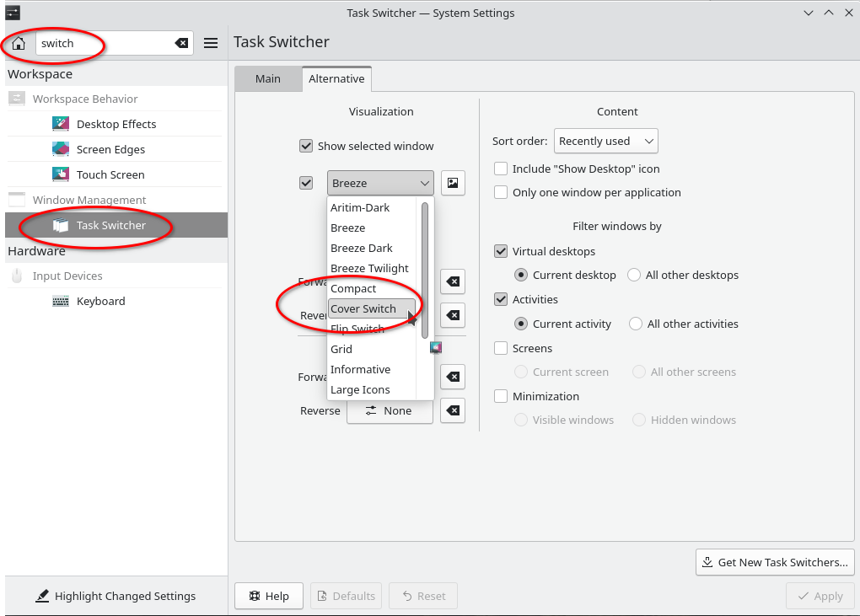This screenshot has height=616, width=860.
Task: Enable Only one window per application
Action: (502, 192)
